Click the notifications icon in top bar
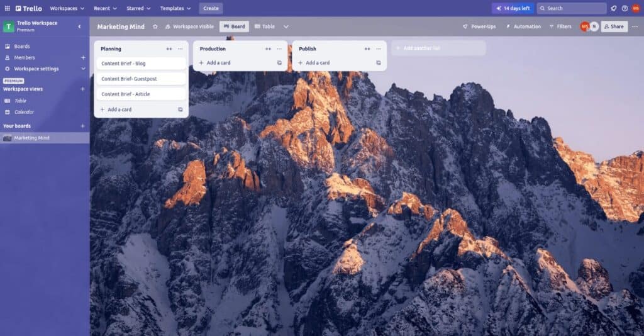Image resolution: width=644 pixels, height=336 pixels. coord(613,8)
